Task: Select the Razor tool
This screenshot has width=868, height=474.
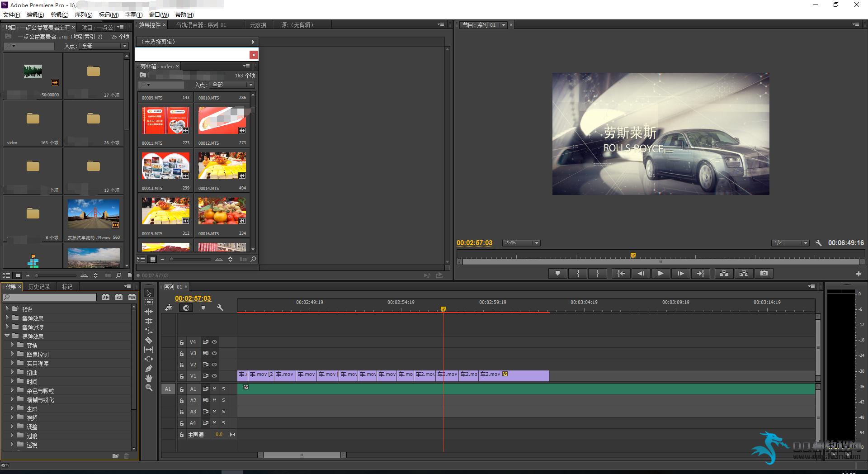Action: click(149, 340)
